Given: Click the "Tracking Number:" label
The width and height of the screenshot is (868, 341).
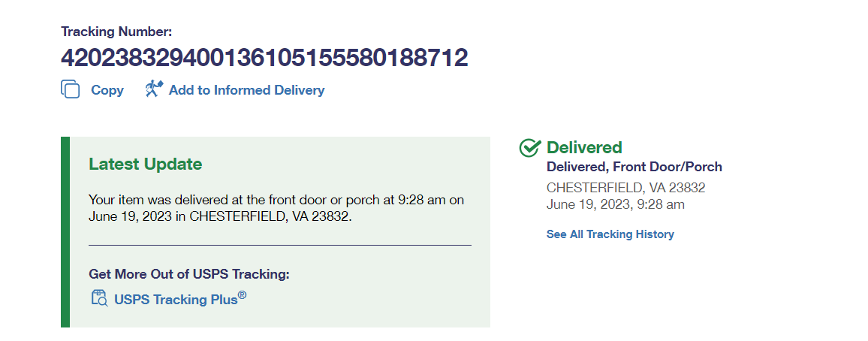Looking at the screenshot, I should pos(116,32).
